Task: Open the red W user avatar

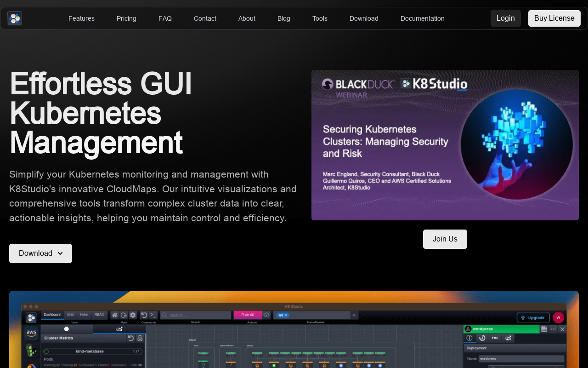Action: tap(558, 317)
